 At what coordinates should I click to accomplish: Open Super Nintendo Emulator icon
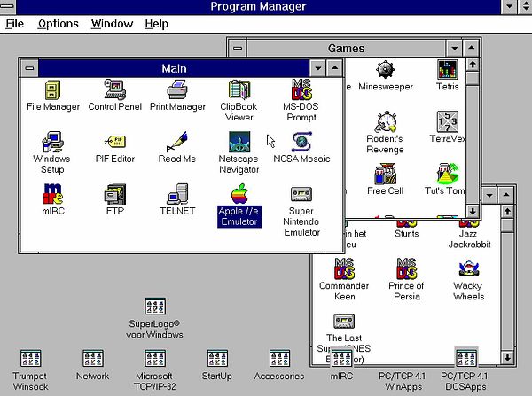[301, 194]
